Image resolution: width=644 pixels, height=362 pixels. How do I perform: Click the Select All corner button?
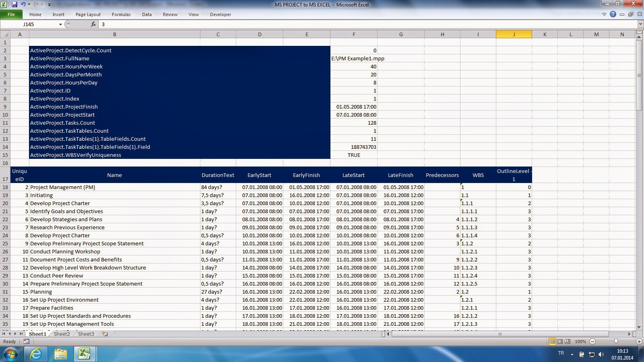pos(5,35)
